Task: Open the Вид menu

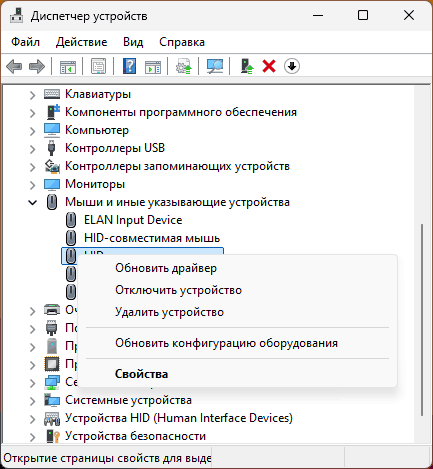Action: click(x=133, y=42)
